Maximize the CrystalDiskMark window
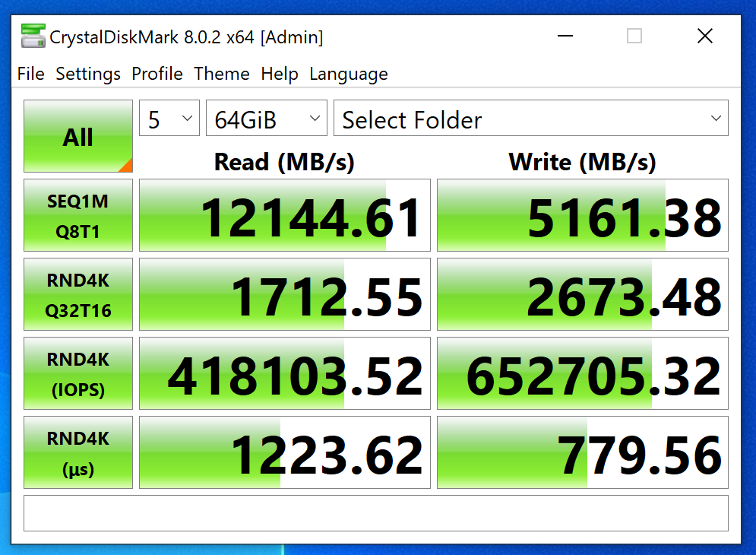Viewport: 756px width, 555px height. click(x=634, y=36)
